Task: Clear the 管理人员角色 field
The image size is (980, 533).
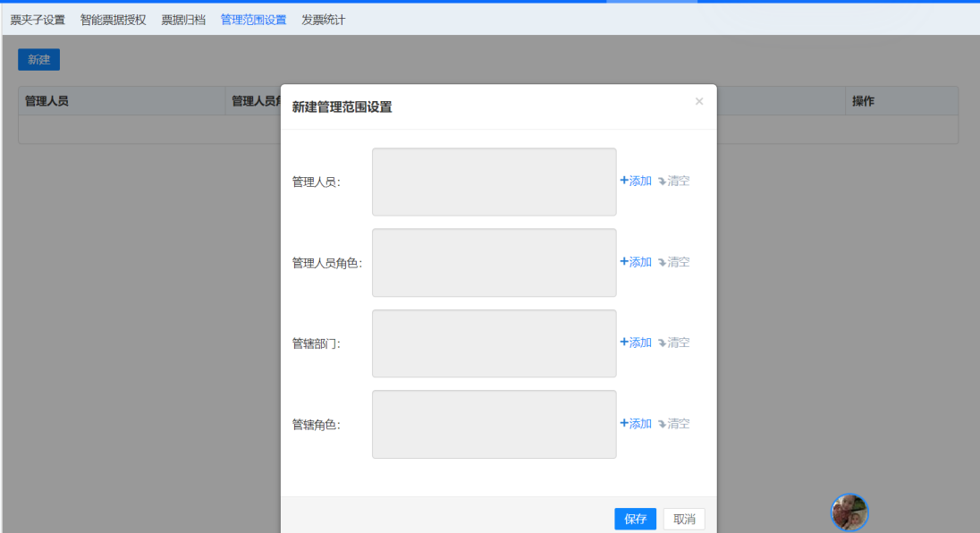Action: [674, 262]
